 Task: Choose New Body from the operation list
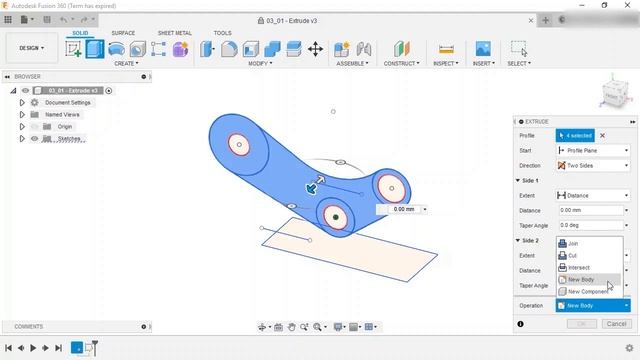tap(589, 280)
